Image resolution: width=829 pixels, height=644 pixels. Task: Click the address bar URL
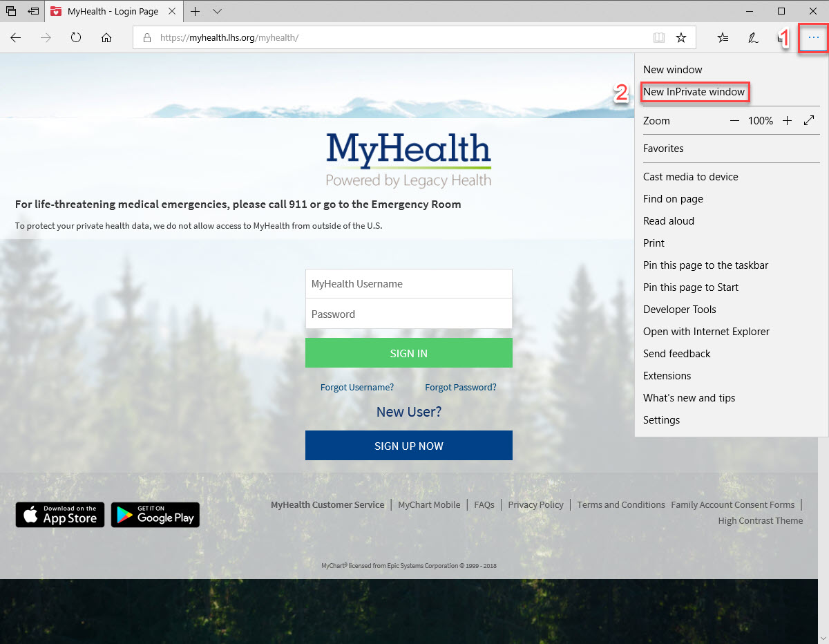point(229,38)
